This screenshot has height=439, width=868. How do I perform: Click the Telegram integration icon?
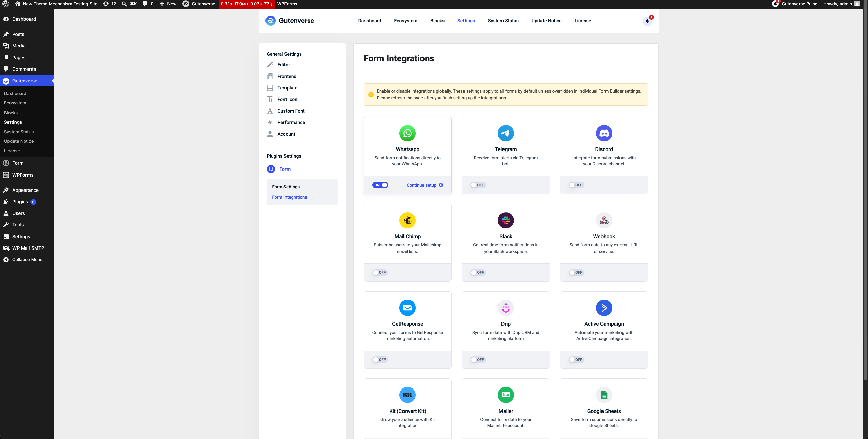pos(506,133)
